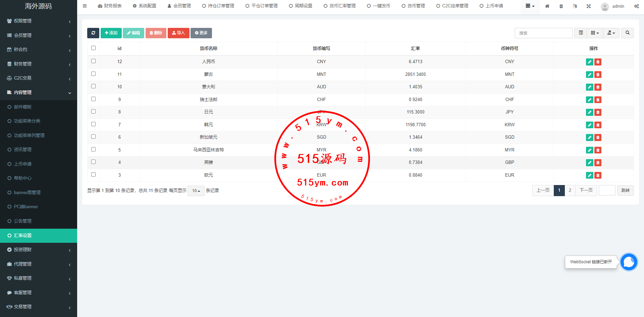
Task: Open the page size dropdown showing 10
Action: (196, 191)
